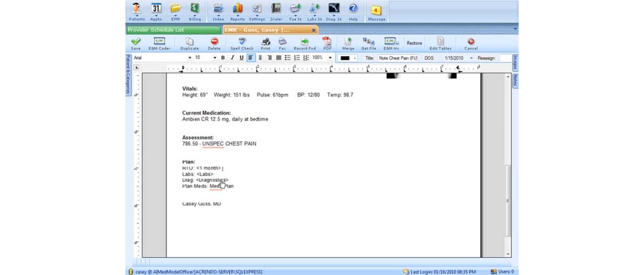Screen dimensions: 644x275
Task: Open the Dialer tool
Action: point(276,11)
